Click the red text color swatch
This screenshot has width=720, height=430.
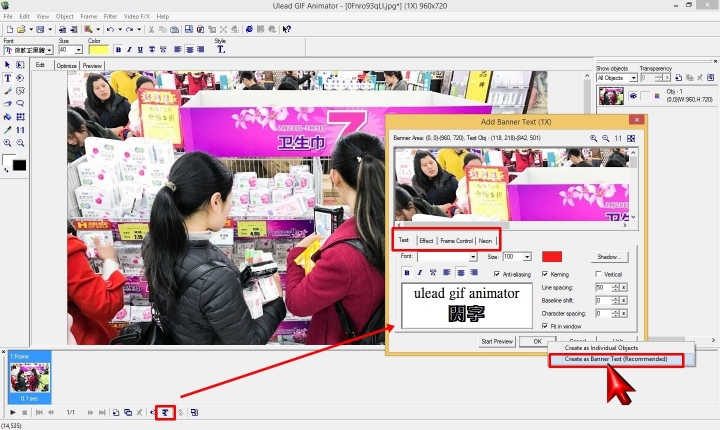pos(552,257)
